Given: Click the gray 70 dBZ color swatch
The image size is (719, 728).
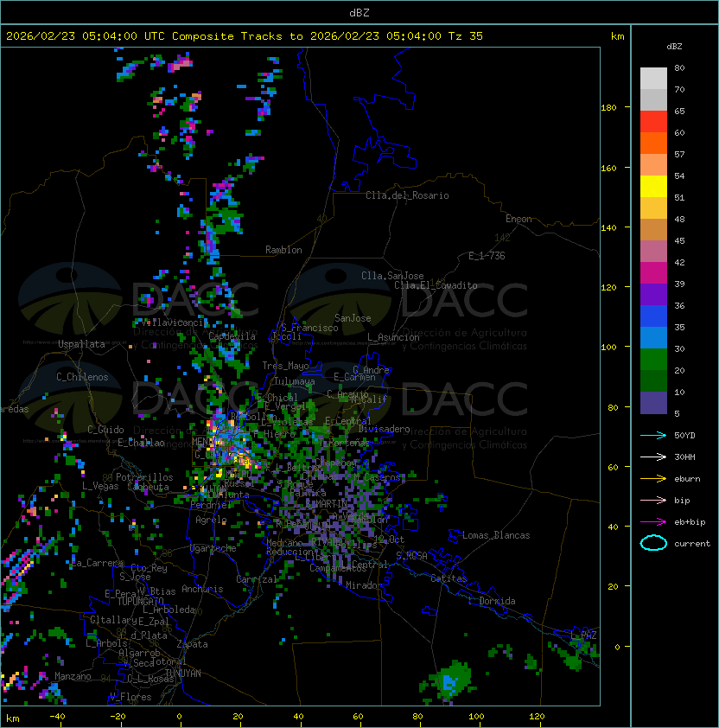Looking at the screenshot, I should pyautogui.click(x=653, y=99).
